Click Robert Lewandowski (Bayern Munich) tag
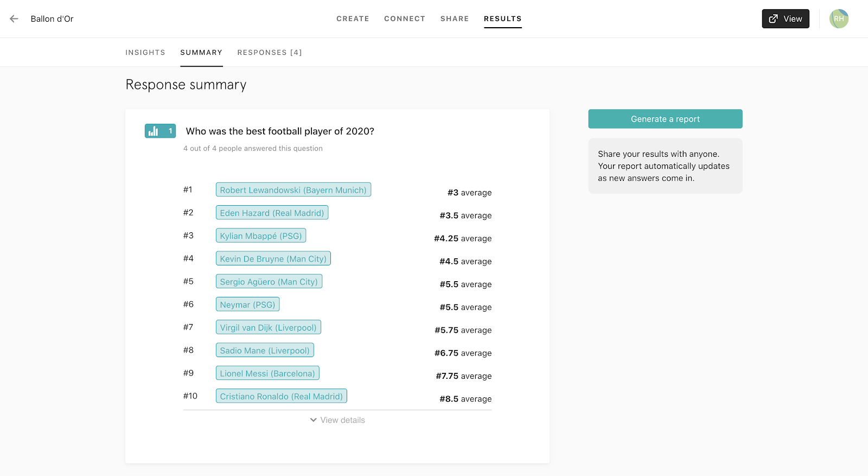The image size is (868, 476). click(x=293, y=190)
